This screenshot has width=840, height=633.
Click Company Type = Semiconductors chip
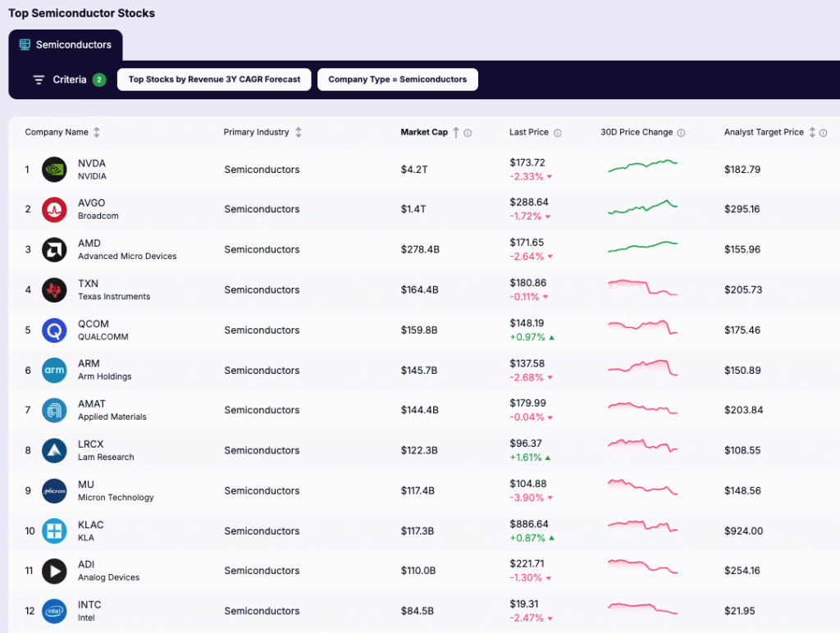click(398, 80)
